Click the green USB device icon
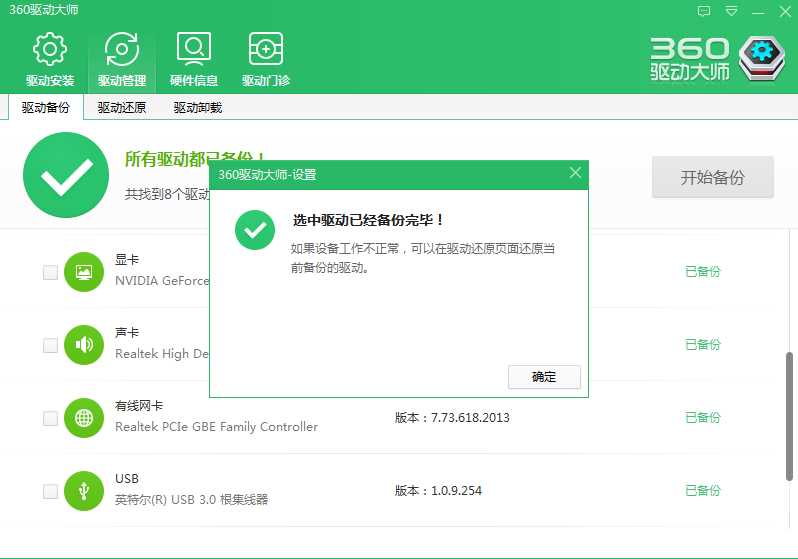Screen dimensions: 798x559 coord(84,491)
